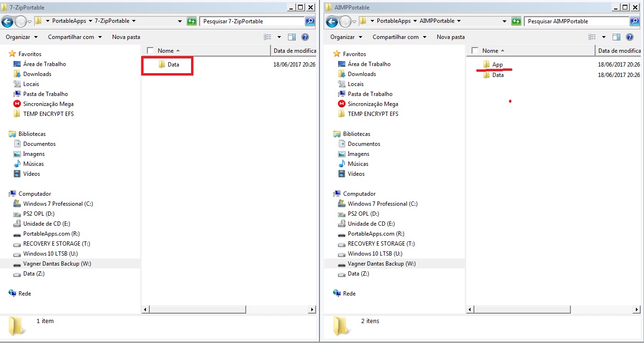Open PortableApps.com (R:) in right window
This screenshot has height=344, width=644.
[x=371, y=234]
